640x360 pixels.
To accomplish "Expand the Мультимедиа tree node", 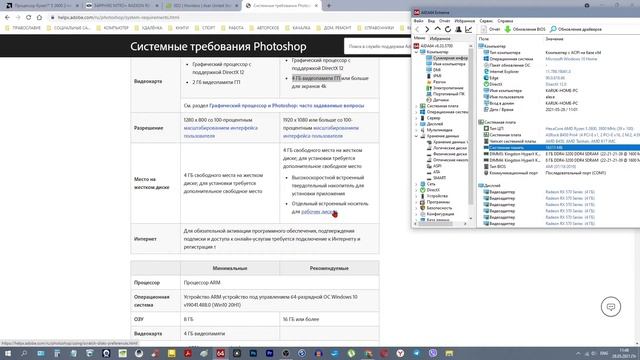I will [x=417, y=130].
